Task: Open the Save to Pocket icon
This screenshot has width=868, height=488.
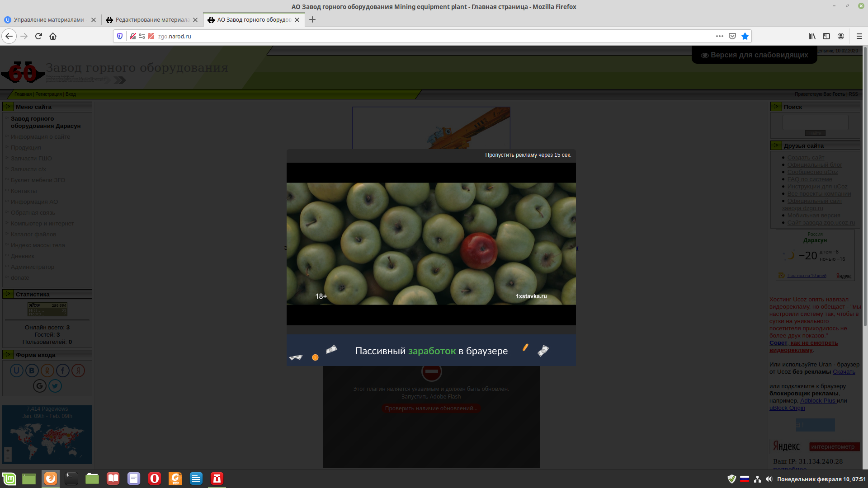Action: pyautogui.click(x=732, y=36)
